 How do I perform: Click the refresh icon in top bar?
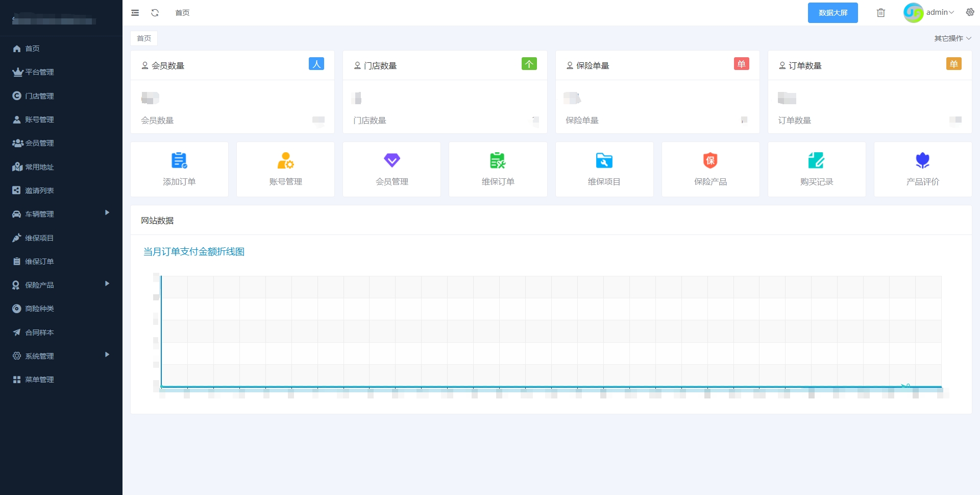click(x=155, y=13)
